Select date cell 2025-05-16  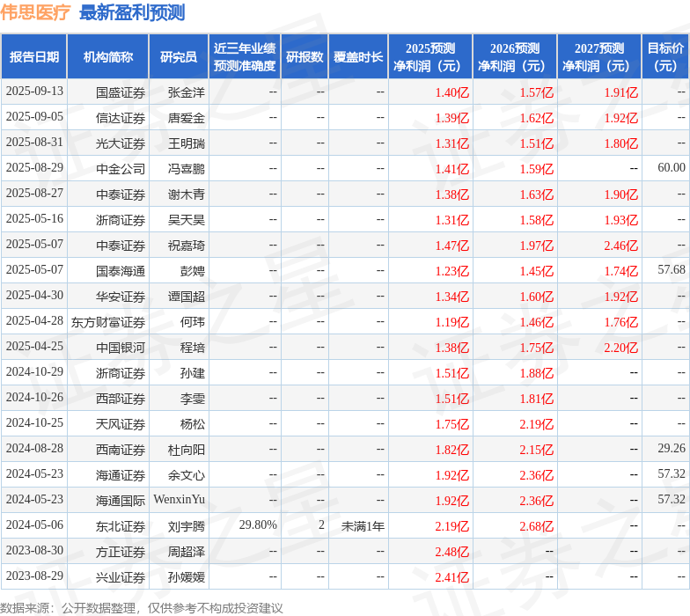[x=34, y=218]
